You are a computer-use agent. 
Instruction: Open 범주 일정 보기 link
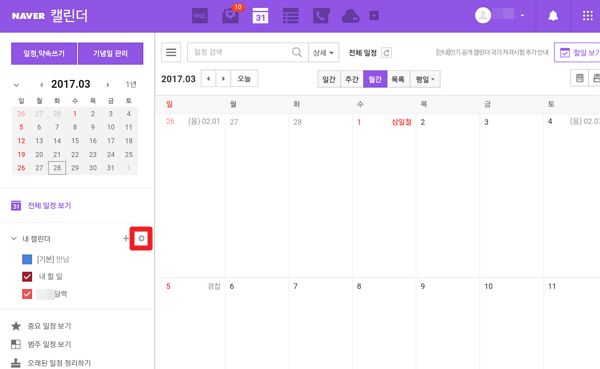point(49,345)
